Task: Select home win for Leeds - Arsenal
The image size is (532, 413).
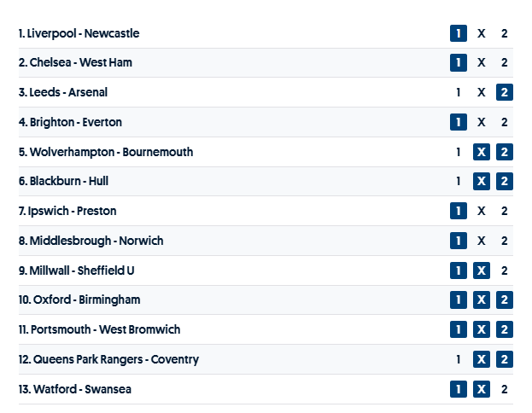Action: [x=459, y=92]
